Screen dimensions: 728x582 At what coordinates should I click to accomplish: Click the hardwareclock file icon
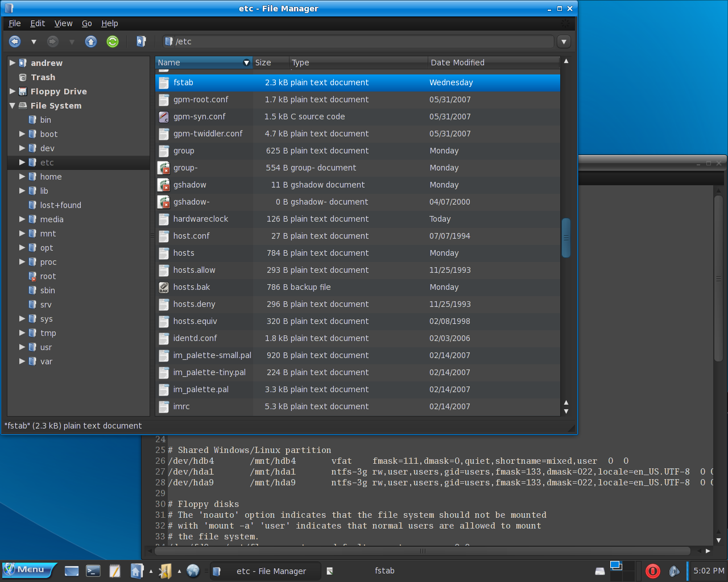(164, 219)
